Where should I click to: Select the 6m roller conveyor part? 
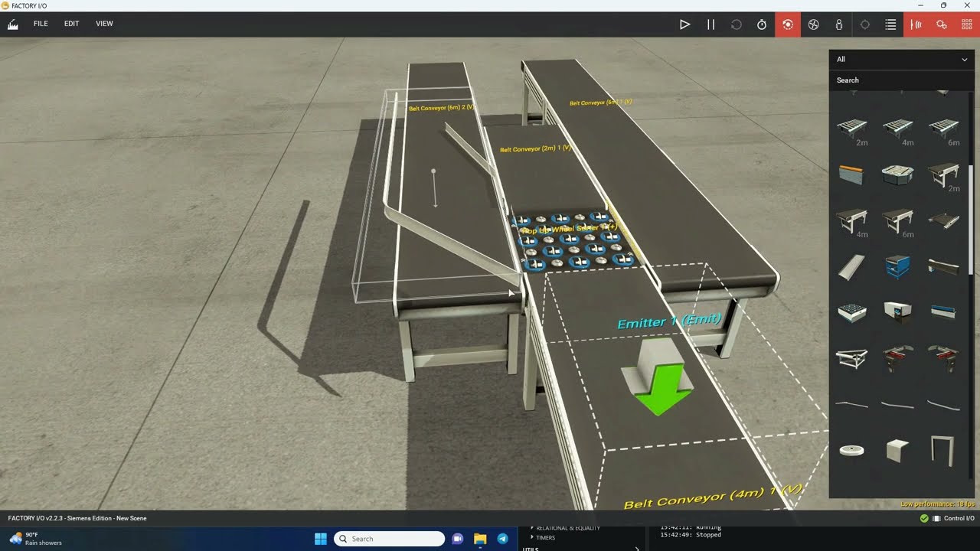[x=944, y=130]
